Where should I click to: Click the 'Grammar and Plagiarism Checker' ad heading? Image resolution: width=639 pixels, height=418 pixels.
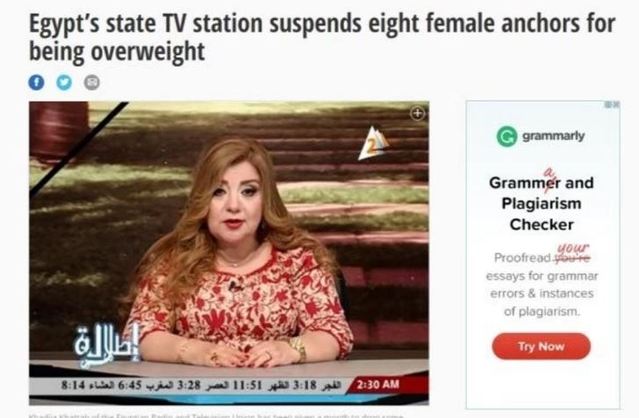[541, 203]
